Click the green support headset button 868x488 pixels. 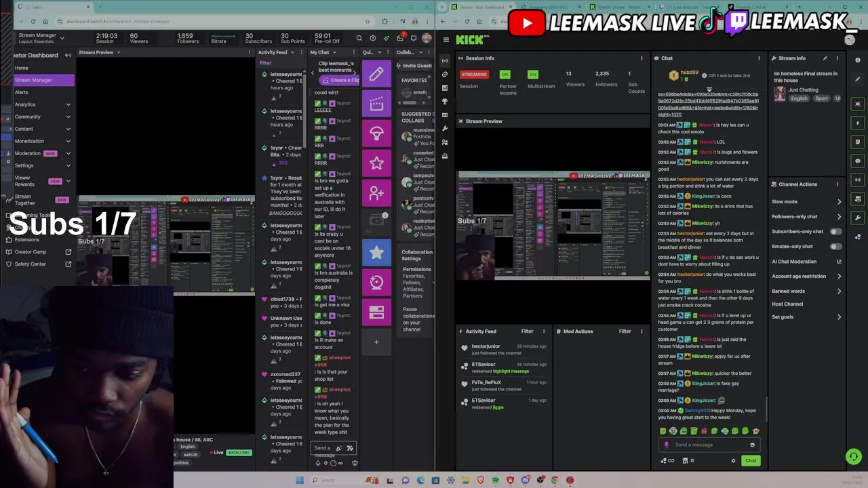click(854, 457)
